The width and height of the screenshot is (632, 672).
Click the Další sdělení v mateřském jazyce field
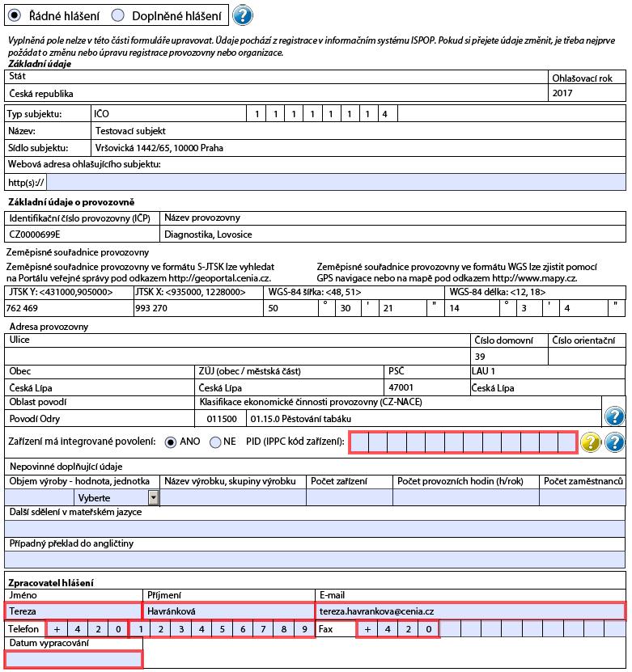315,528
